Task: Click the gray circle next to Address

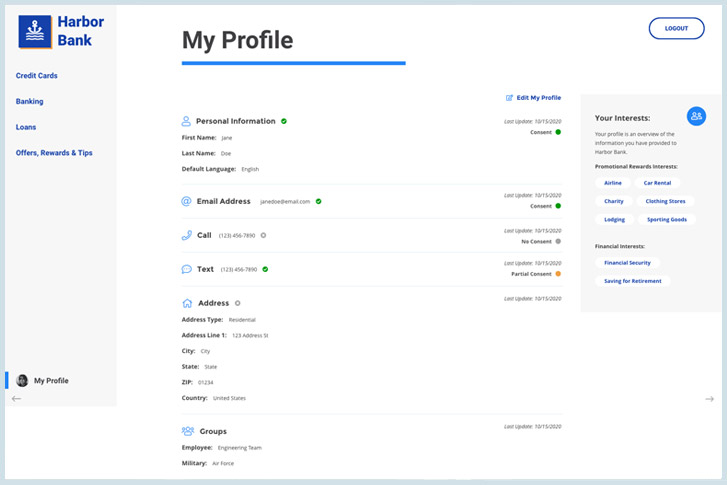Action: (237, 303)
